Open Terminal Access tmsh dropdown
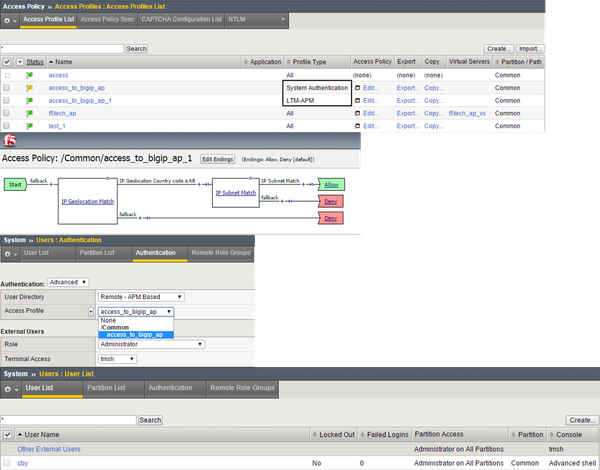600x470 pixels. 117,359
